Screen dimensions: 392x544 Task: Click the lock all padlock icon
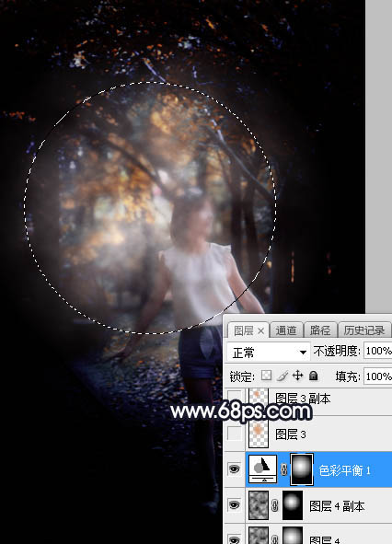click(x=313, y=376)
